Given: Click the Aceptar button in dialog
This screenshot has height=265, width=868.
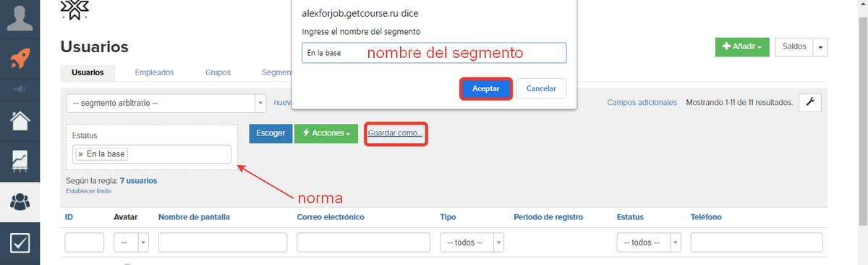Looking at the screenshot, I should pyautogui.click(x=486, y=88).
